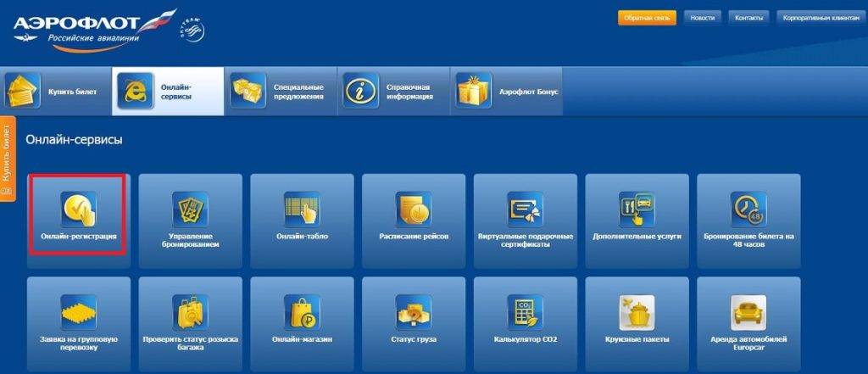Click the Онлайн-табло flight board icon
The width and height of the screenshot is (868, 374).
(x=302, y=208)
